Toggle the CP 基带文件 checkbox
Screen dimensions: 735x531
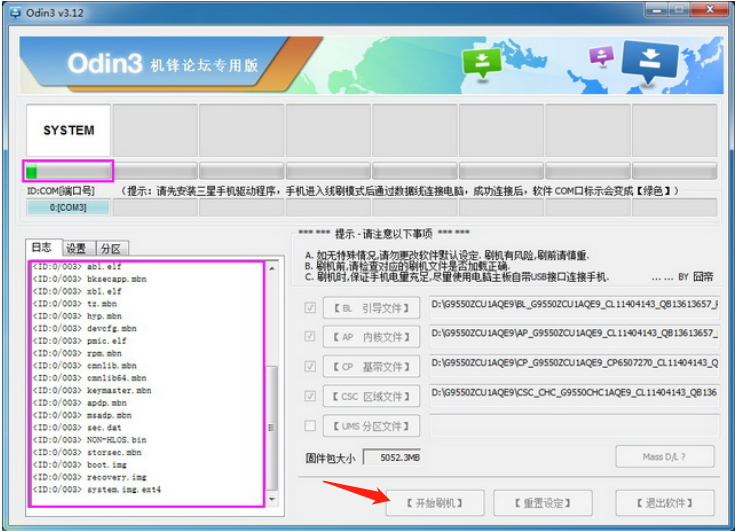[310, 366]
